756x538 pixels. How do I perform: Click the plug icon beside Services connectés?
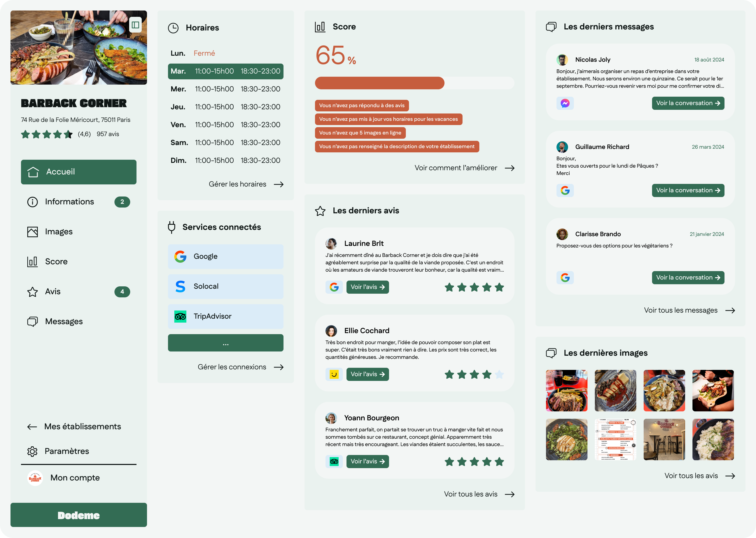[x=171, y=227]
